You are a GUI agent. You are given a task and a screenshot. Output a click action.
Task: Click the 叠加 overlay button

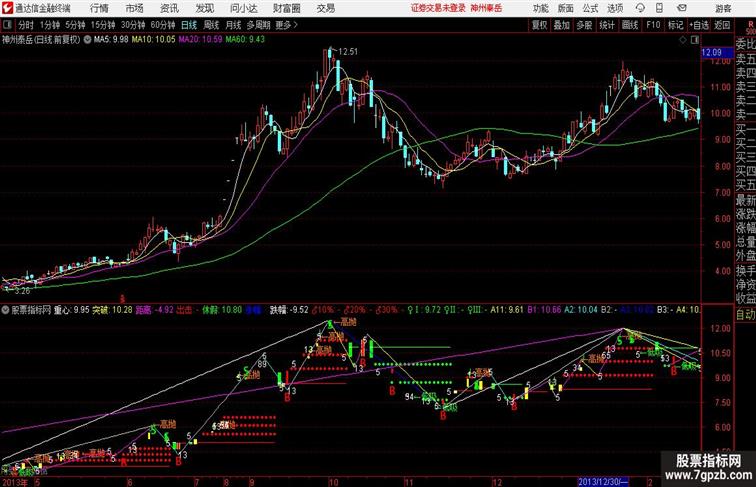(x=561, y=25)
